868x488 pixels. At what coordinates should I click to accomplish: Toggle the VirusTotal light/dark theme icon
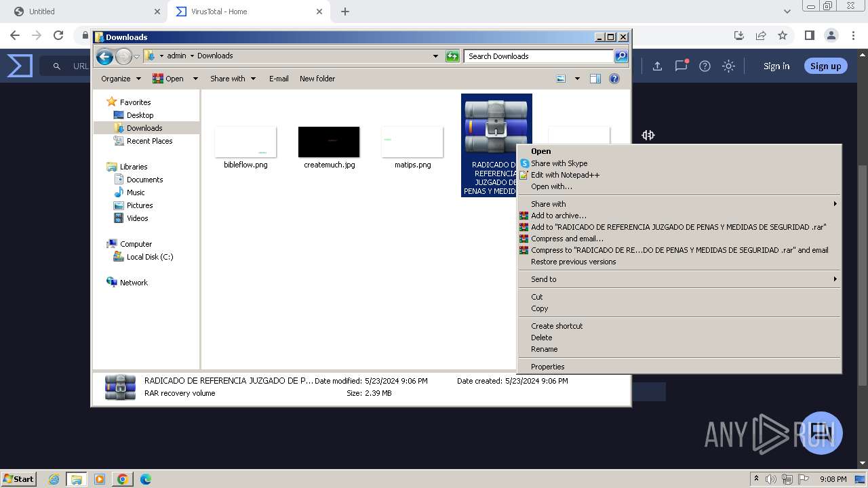pyautogui.click(x=728, y=66)
